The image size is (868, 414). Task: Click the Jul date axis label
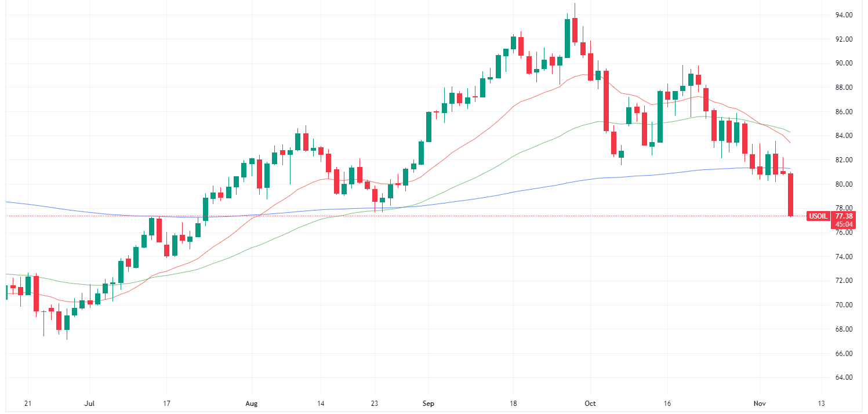click(90, 403)
